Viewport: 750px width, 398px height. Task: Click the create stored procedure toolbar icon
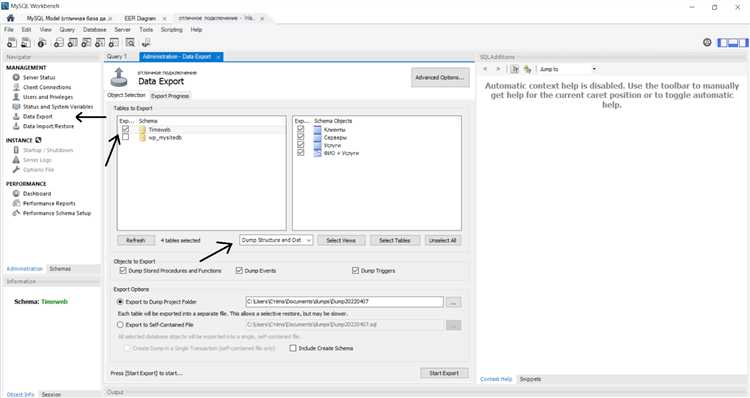(x=99, y=43)
